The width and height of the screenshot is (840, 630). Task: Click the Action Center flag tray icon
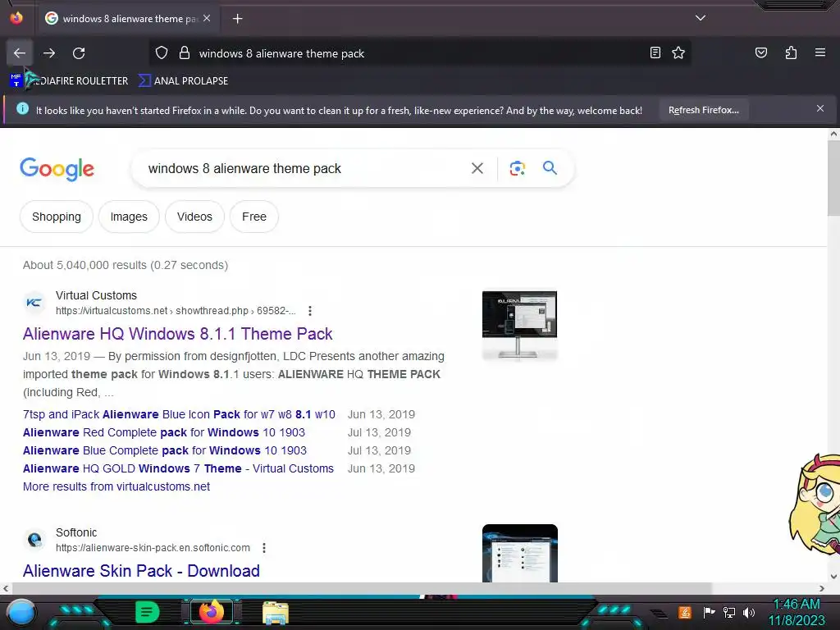(709, 612)
